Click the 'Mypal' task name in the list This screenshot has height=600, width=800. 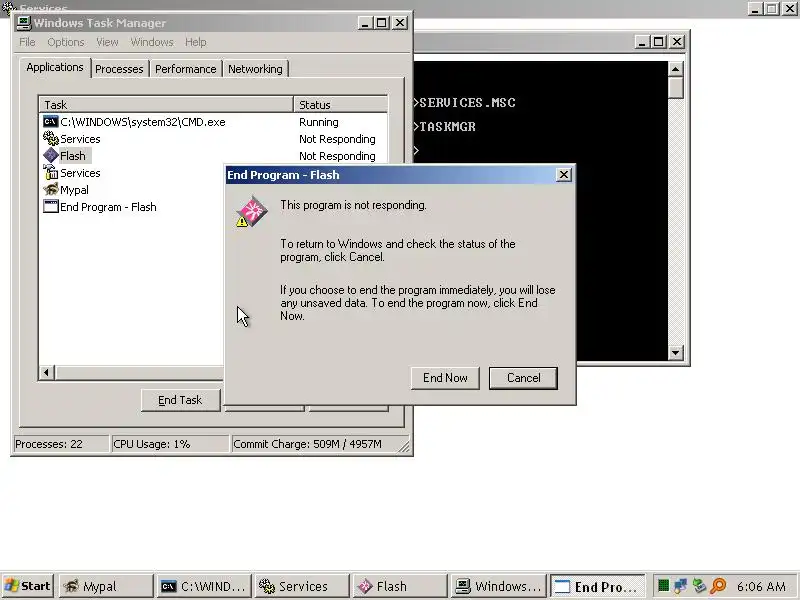pyautogui.click(x=74, y=190)
